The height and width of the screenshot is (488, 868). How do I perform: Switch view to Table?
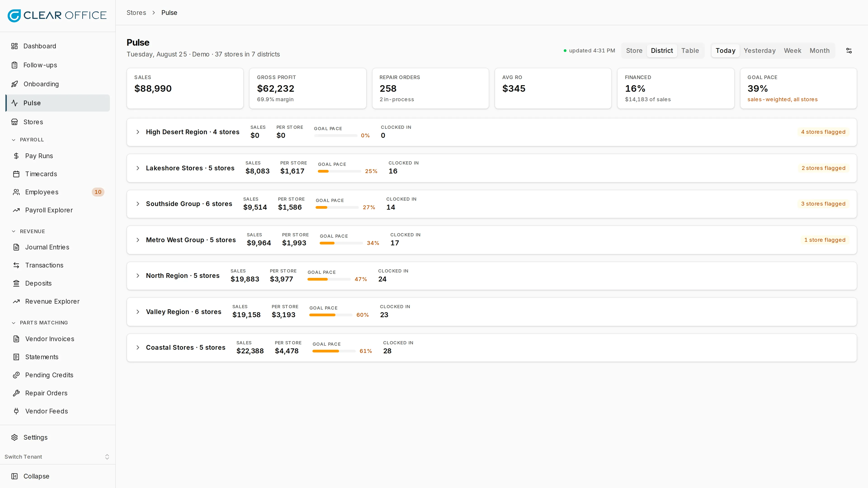(690, 51)
